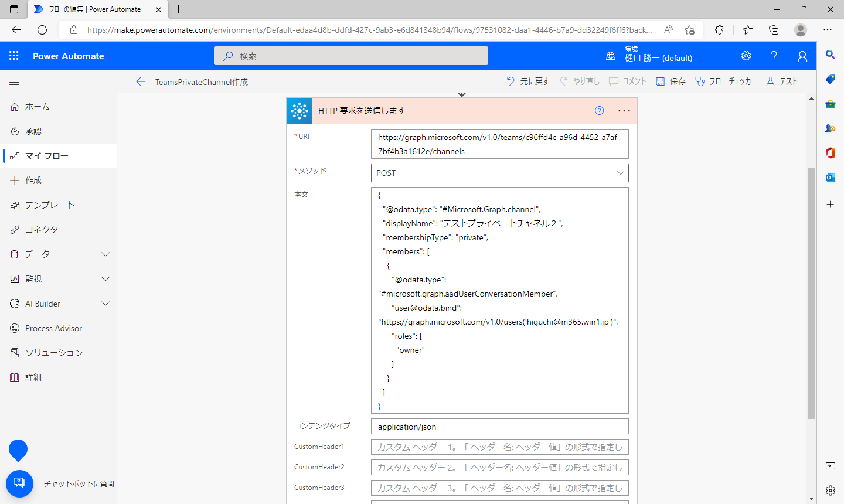Open 作成 in the sidebar
This screenshot has width=844, height=504.
coord(59,181)
